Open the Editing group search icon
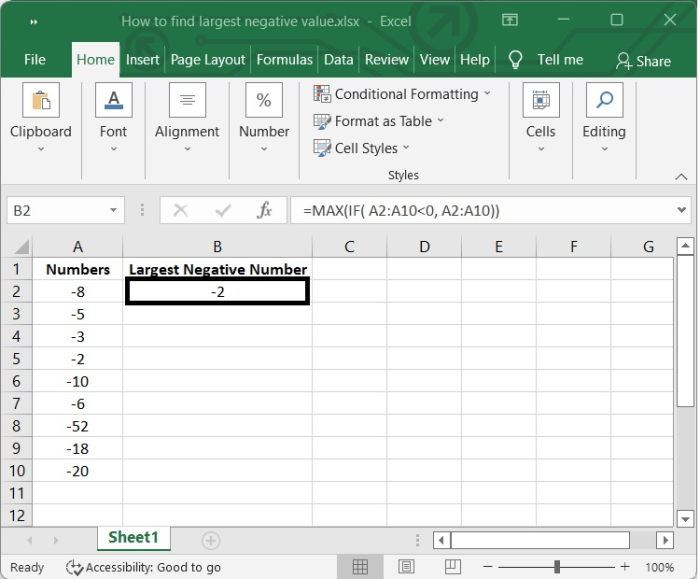The height and width of the screenshot is (579, 700). (604, 101)
